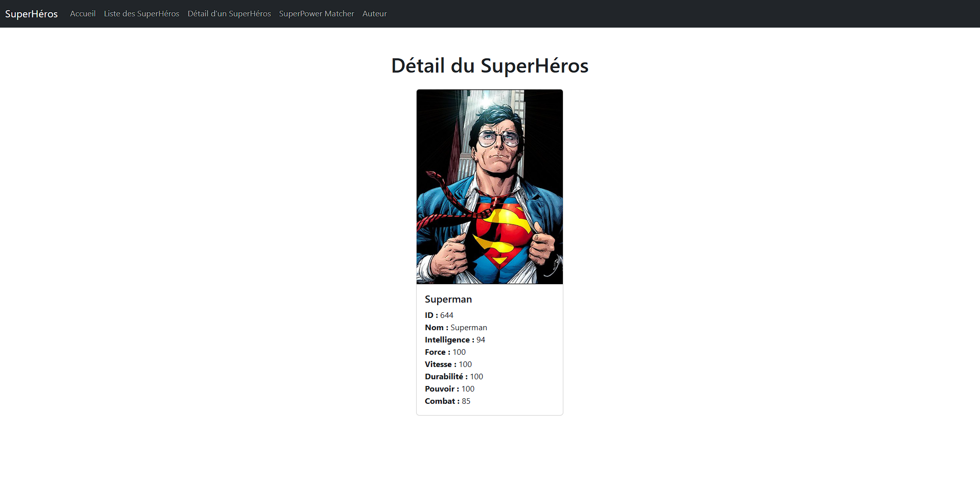Select the Intelligence value 94
The width and height of the screenshot is (980, 480).
coord(481,340)
